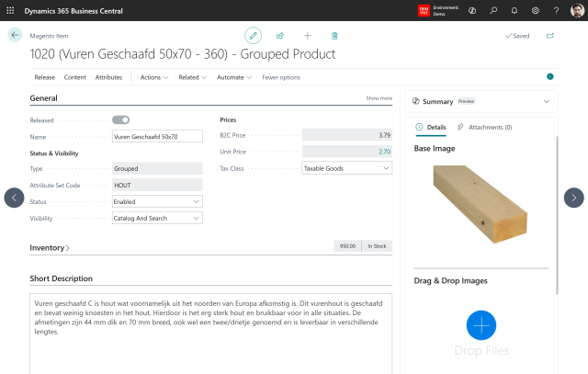Open the search magnifier icon
Viewport: 588px width, 374px height.
pyautogui.click(x=493, y=10)
